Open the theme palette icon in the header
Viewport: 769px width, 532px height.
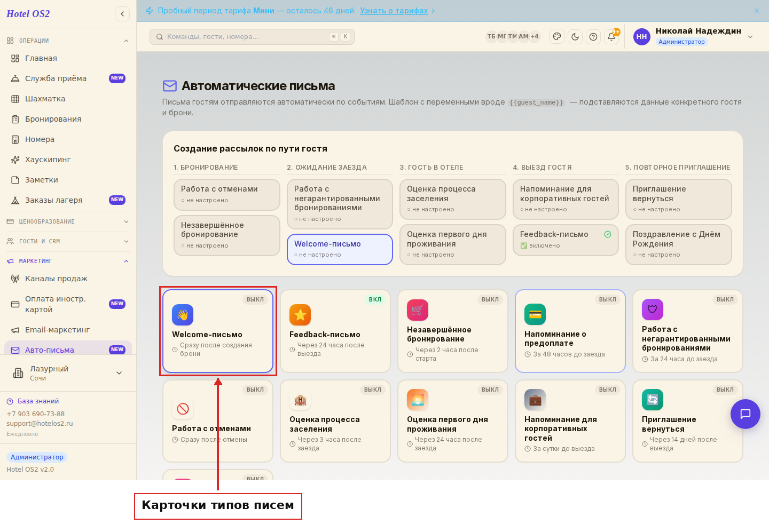click(x=557, y=37)
